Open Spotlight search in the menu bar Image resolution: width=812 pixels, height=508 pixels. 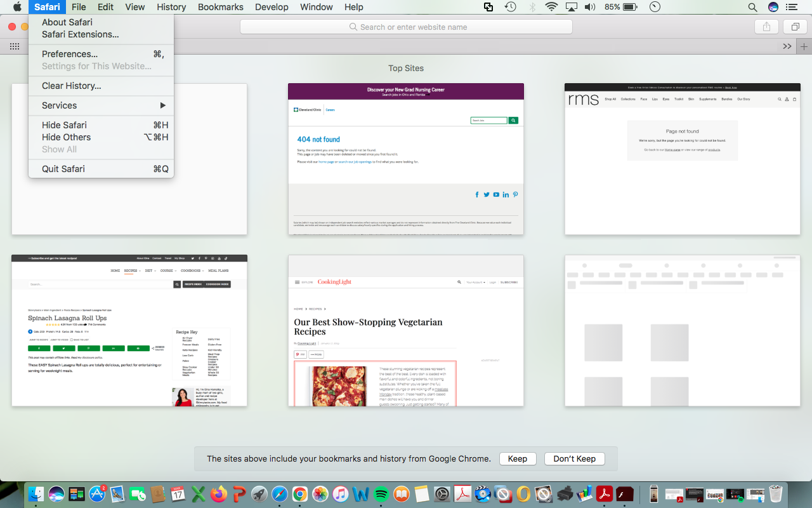(x=752, y=7)
